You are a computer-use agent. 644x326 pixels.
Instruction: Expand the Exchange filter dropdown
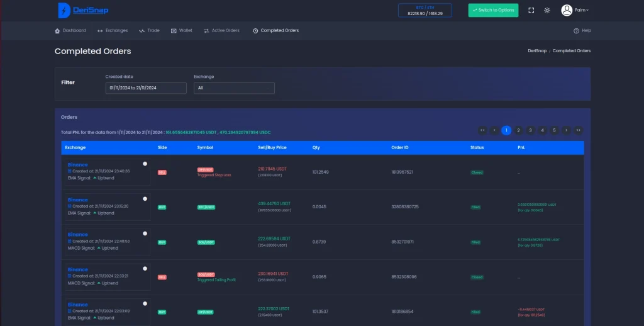pyautogui.click(x=234, y=88)
